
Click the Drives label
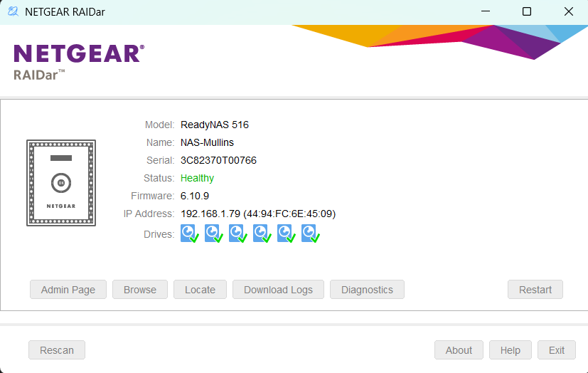pos(159,234)
